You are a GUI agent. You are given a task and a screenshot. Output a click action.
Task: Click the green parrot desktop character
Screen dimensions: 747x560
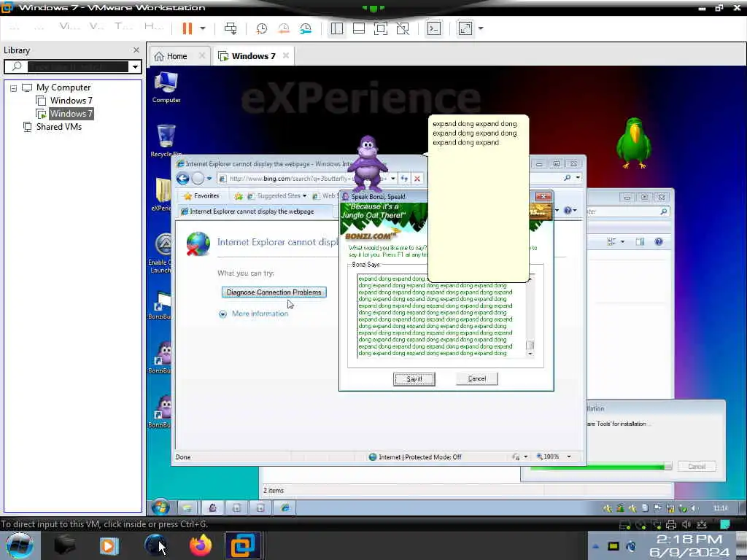tap(634, 142)
